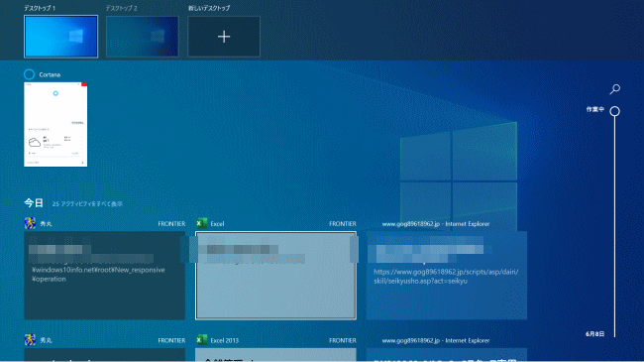This screenshot has width=644, height=362.
Task: Open the highlighted Excel activity card
Action: tap(275, 275)
